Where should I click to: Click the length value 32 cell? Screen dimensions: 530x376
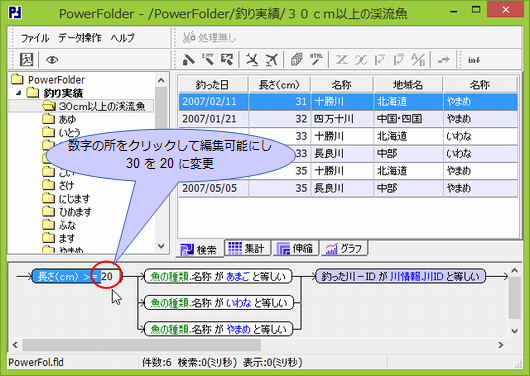click(280, 119)
